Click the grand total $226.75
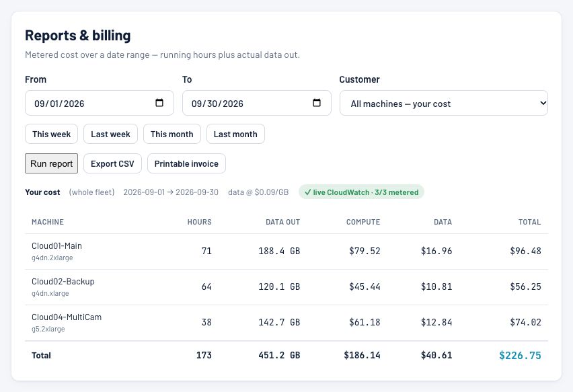The width and height of the screenshot is (573, 392). pos(520,356)
